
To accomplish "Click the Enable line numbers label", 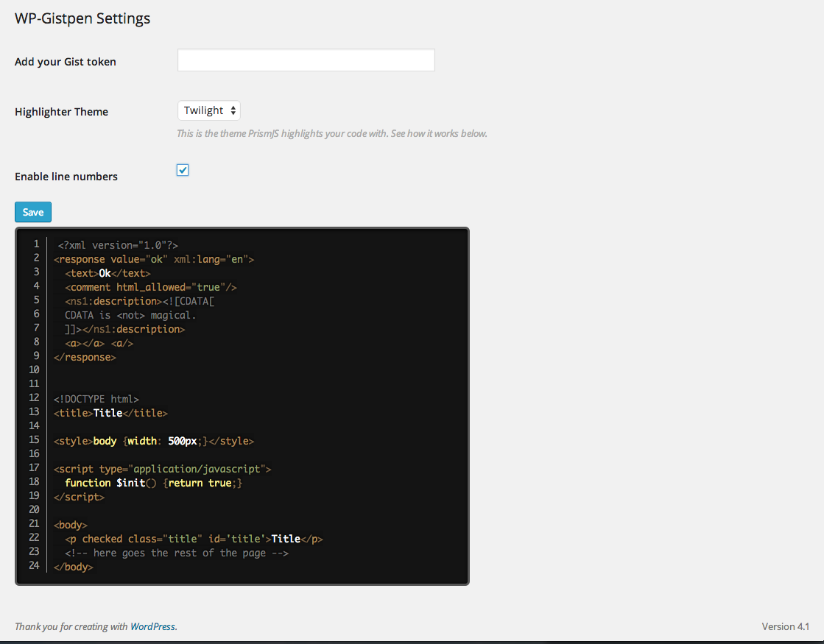I will [66, 177].
